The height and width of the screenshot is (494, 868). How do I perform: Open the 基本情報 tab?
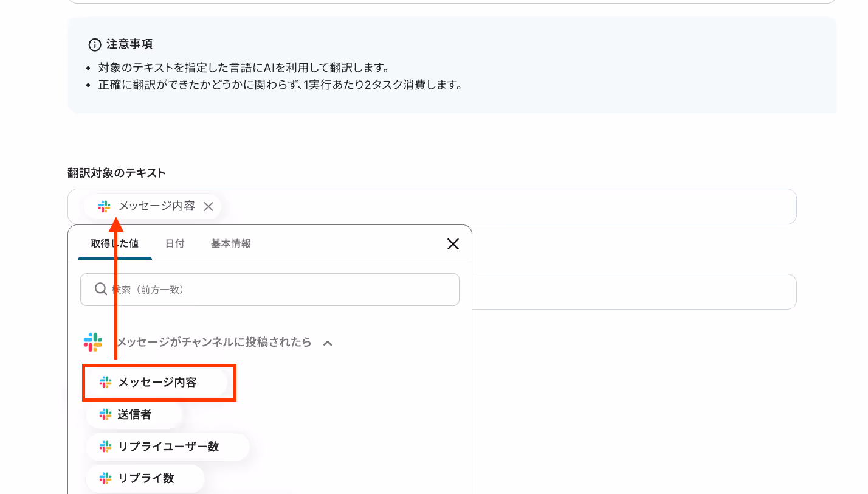(x=231, y=243)
